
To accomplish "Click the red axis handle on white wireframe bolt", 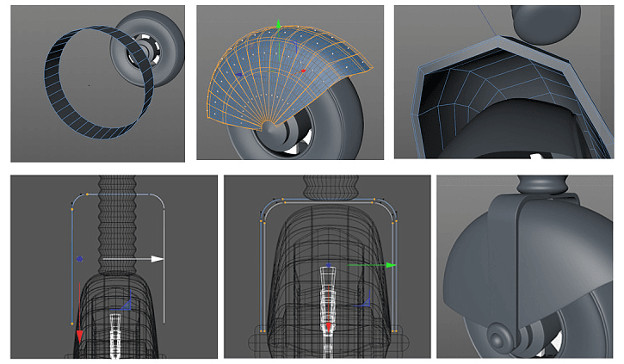I will click(x=328, y=327).
